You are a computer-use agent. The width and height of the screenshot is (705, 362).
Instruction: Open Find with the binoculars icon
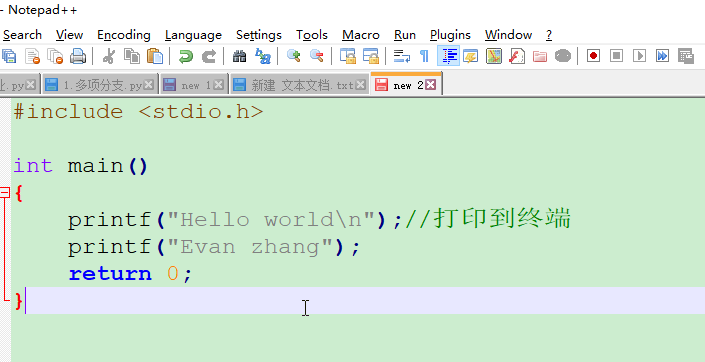(240, 56)
